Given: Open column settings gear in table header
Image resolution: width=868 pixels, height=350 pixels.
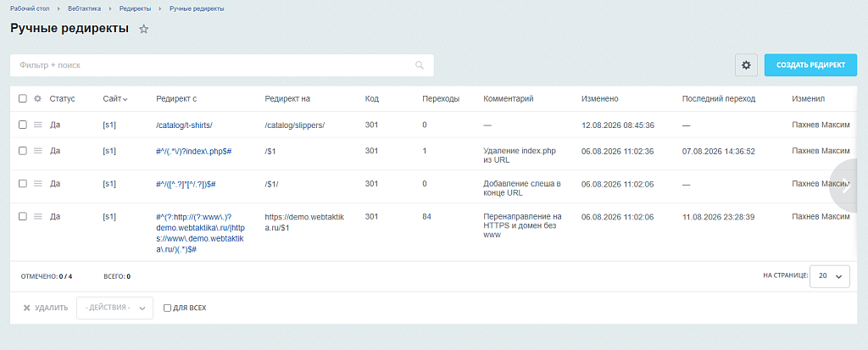Looking at the screenshot, I should click(x=37, y=98).
